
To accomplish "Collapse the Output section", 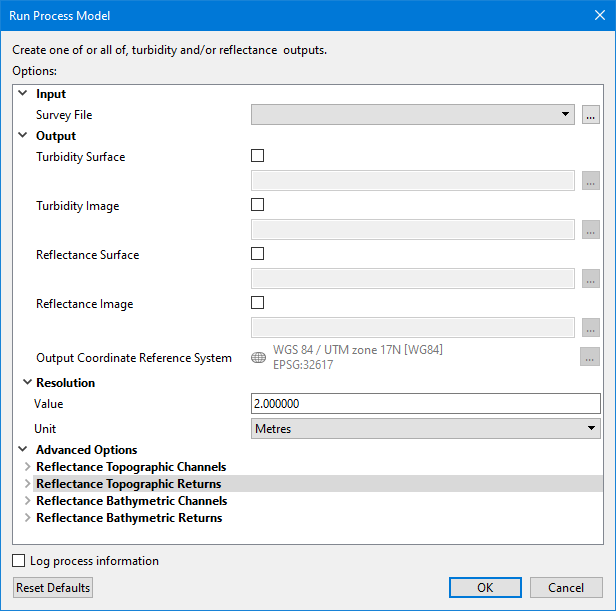I will click(x=23, y=136).
